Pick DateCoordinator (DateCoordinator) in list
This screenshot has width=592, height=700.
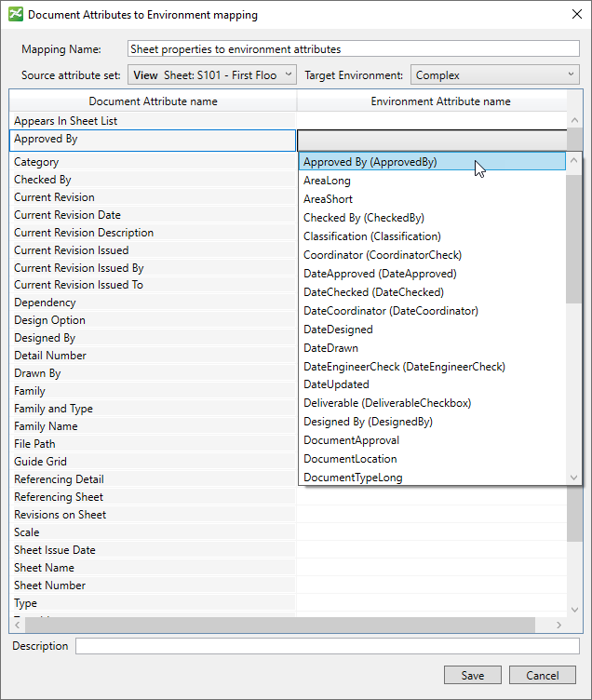tap(432, 311)
